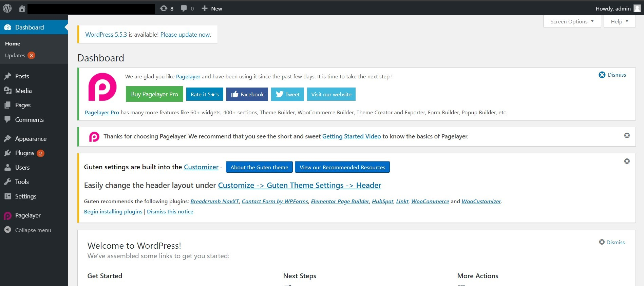Click the Plugins plug icon
The image size is (644, 286).
(7, 153)
